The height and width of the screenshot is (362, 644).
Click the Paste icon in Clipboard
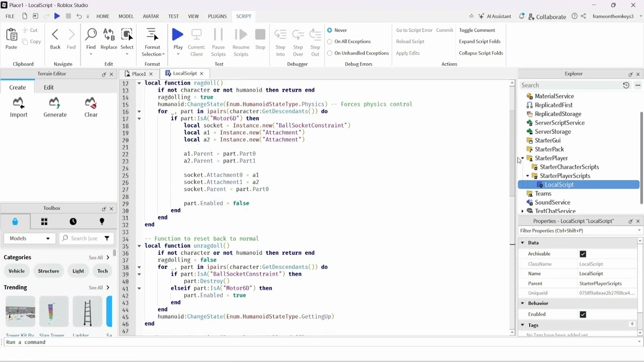(11, 35)
